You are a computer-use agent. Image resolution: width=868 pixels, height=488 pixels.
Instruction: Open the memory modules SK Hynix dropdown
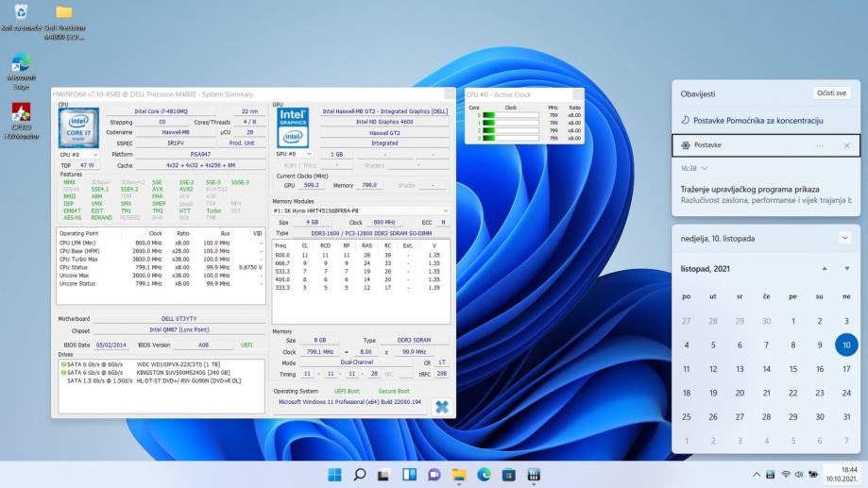tap(362, 210)
